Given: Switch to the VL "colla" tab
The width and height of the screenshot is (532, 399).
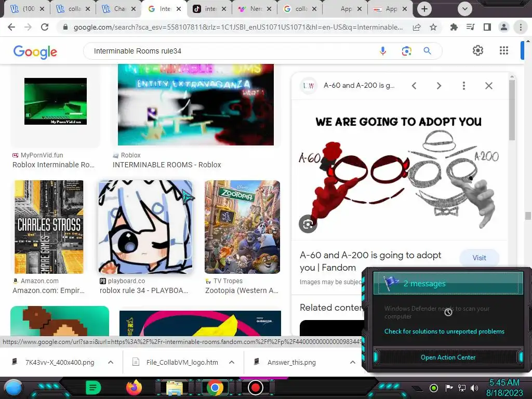Looking at the screenshot, I should click(x=72, y=9).
